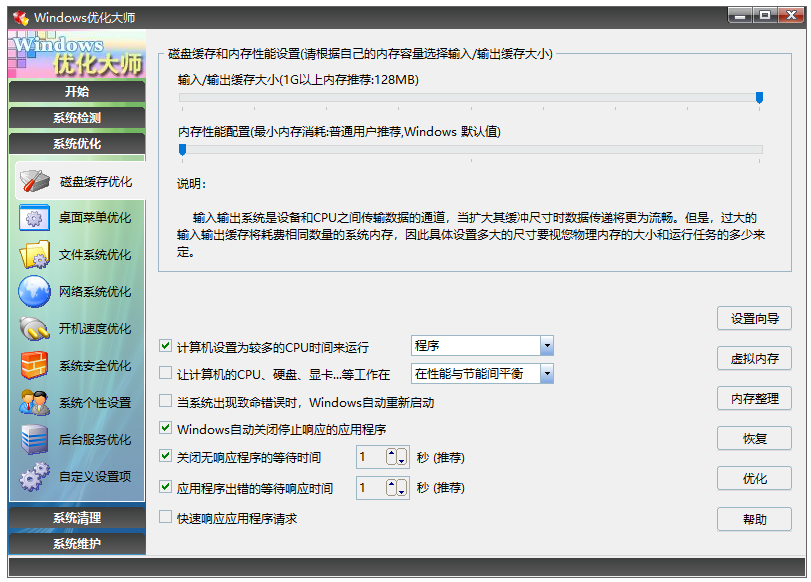
Task: Uncheck Windows自动关闭停止响应的应用程序
Action: 165,428
